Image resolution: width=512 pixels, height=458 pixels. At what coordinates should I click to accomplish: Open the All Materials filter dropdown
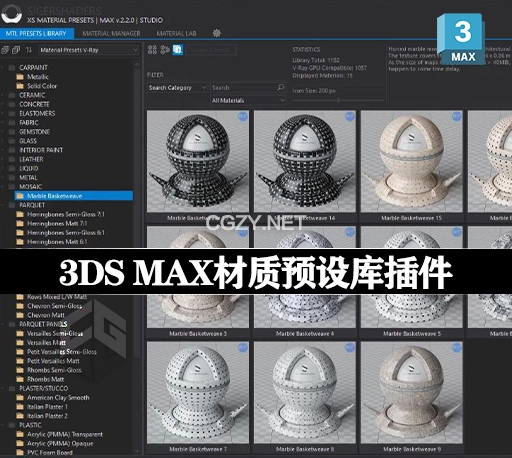(248, 100)
